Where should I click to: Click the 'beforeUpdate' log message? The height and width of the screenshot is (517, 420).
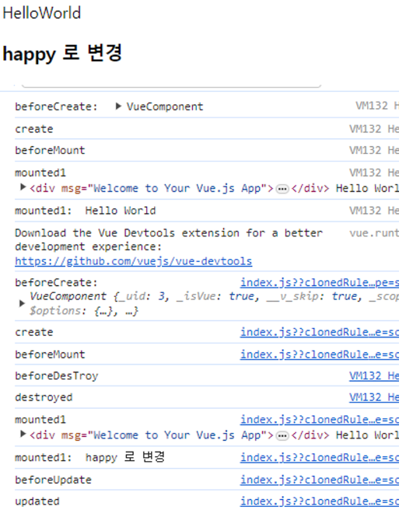click(x=53, y=480)
